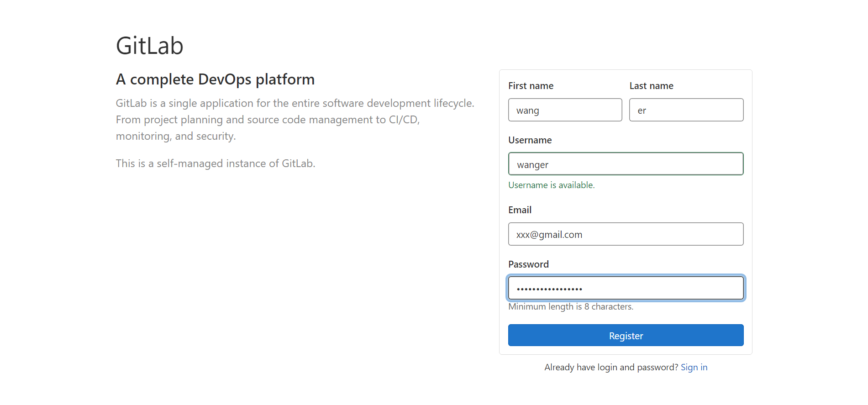Click 'This is a self-managed instance of GitLab.' text

[x=216, y=163]
